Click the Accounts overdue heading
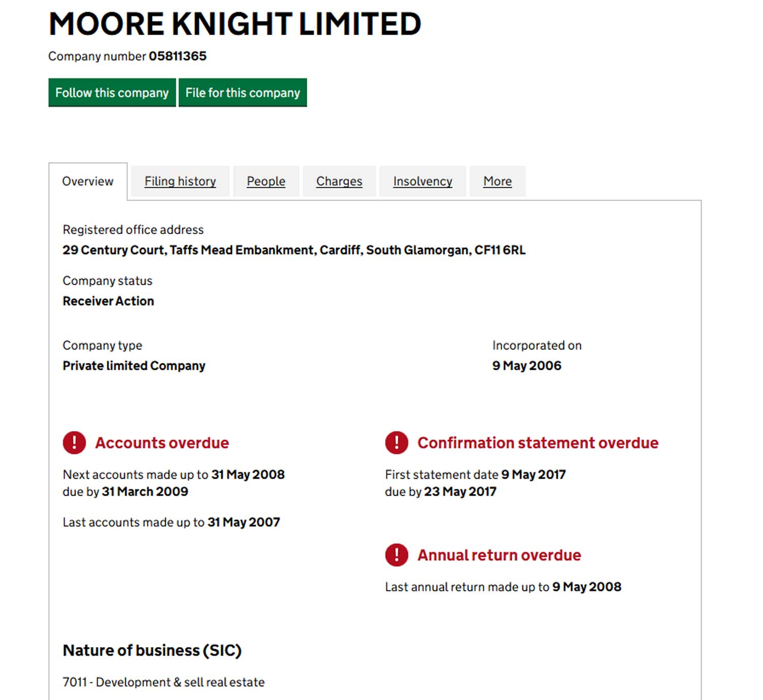The width and height of the screenshot is (763, 700). 162,443
